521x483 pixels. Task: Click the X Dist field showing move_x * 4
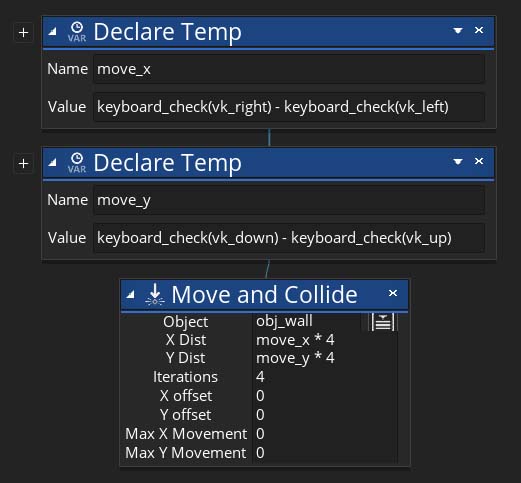[x=325, y=340]
